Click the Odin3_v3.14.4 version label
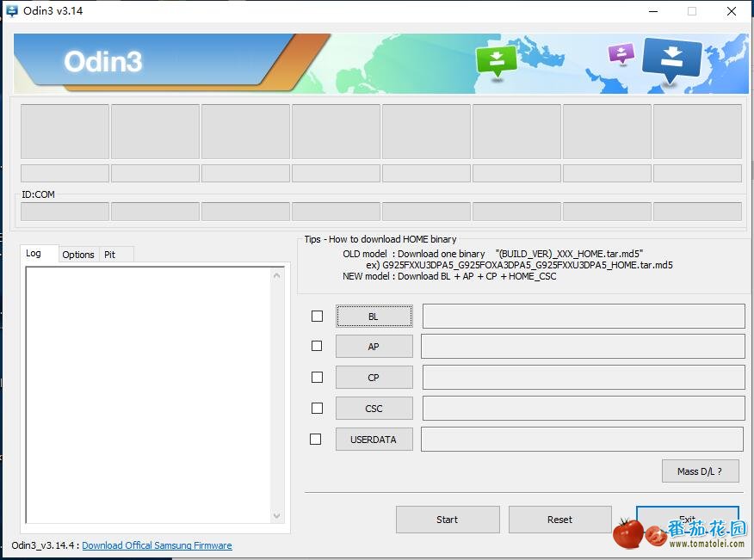Screen dimensions: 754x560 46,545
